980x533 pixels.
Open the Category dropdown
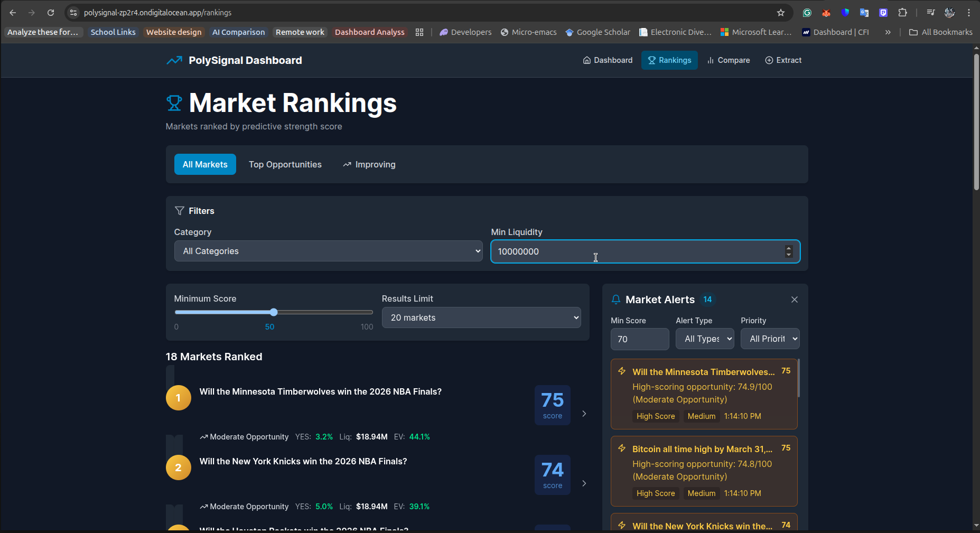point(328,251)
